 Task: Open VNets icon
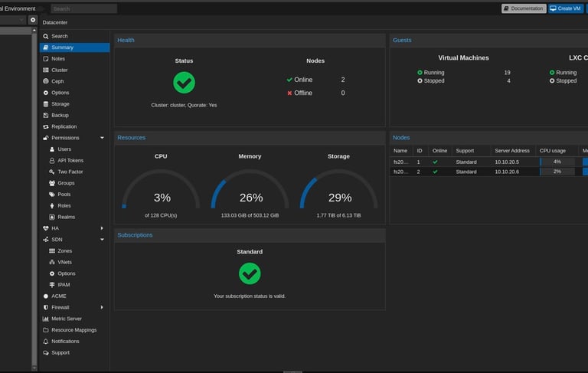click(x=52, y=262)
